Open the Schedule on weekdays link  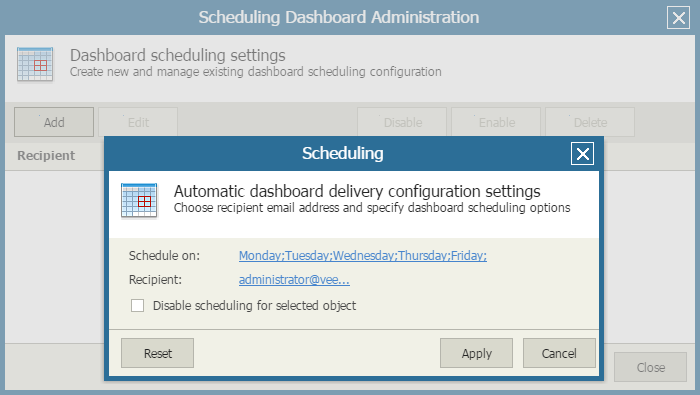(362, 256)
